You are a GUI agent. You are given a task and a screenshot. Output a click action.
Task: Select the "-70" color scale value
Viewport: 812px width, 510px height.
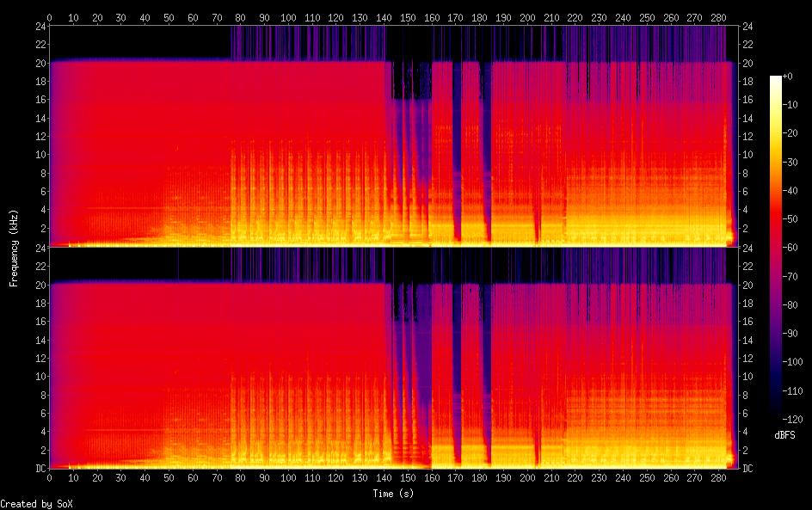pyautogui.click(x=790, y=276)
